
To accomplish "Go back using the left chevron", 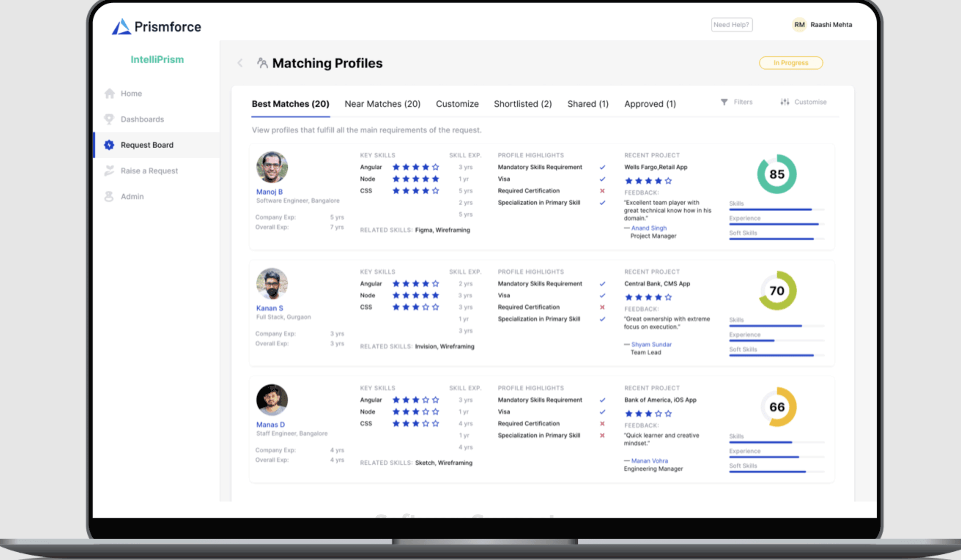I will (240, 63).
